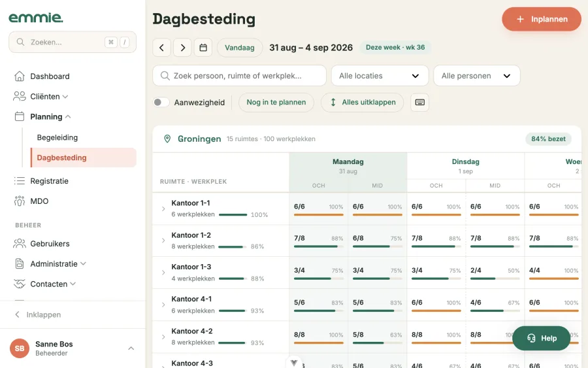Jump to Vandaag
Image resolution: width=588 pixels, height=368 pixels.
240,48
